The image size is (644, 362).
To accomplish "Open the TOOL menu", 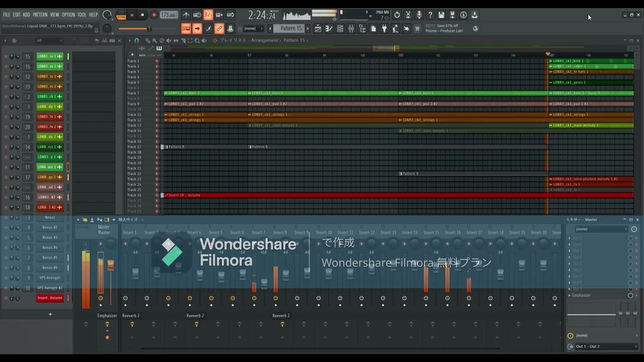I will pos(82,15).
